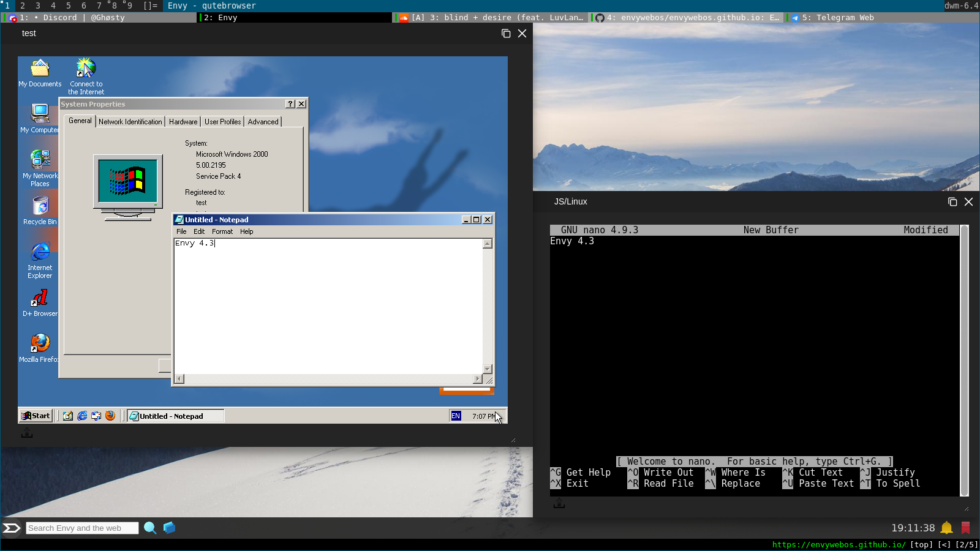980x551 pixels.
Task: Click 'Service Pack 4' text
Action: tap(219, 176)
